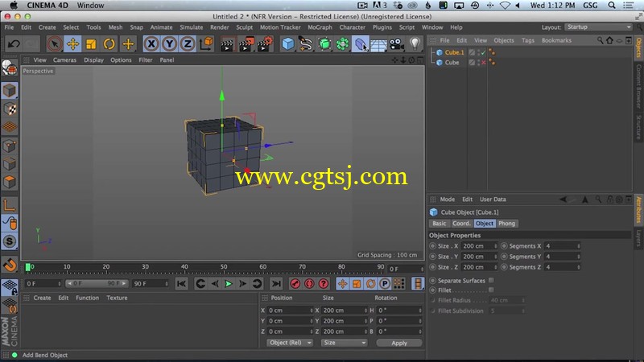Open the Cameras viewport menu
Screen dimensions: 644x362
[64, 60]
